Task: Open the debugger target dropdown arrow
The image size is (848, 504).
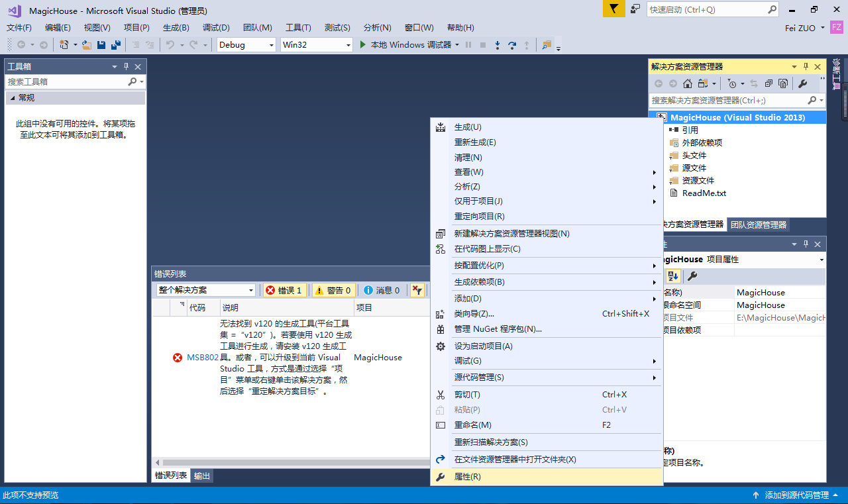Action: (456, 45)
